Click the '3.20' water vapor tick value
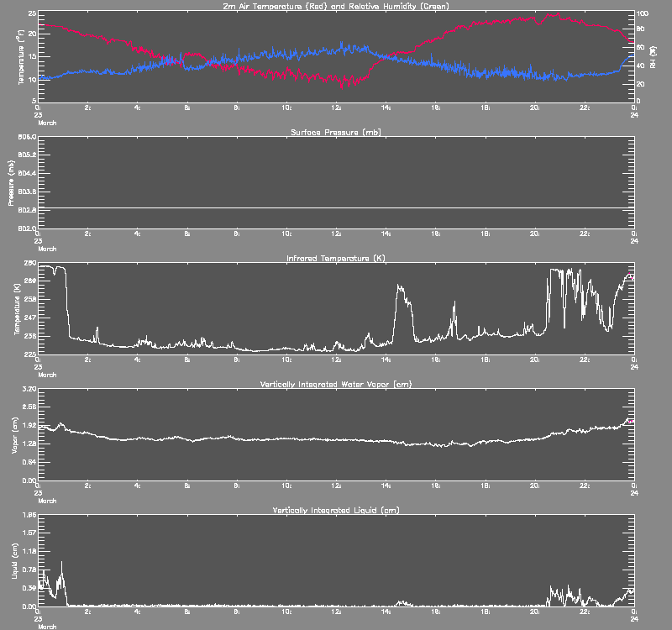The image size is (672, 630). coord(29,389)
